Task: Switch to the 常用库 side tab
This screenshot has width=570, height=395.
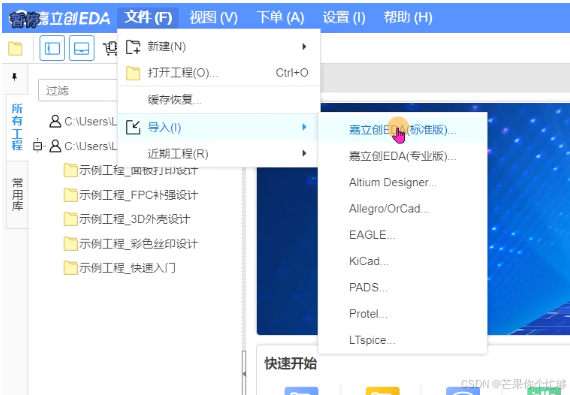Action: (17, 194)
